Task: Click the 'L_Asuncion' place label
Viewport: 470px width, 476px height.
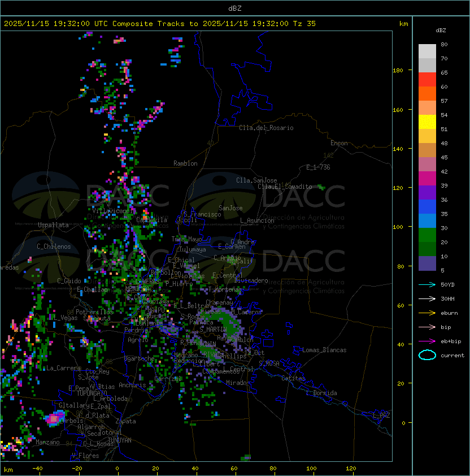Action: (257, 220)
